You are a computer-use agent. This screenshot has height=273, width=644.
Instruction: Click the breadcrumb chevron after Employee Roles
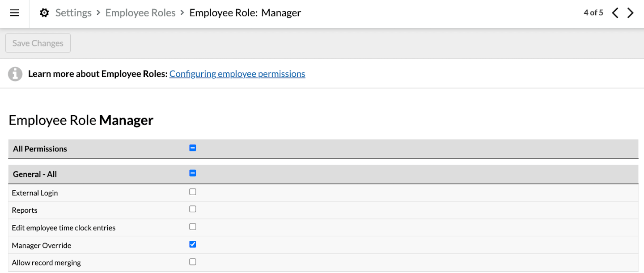182,13
